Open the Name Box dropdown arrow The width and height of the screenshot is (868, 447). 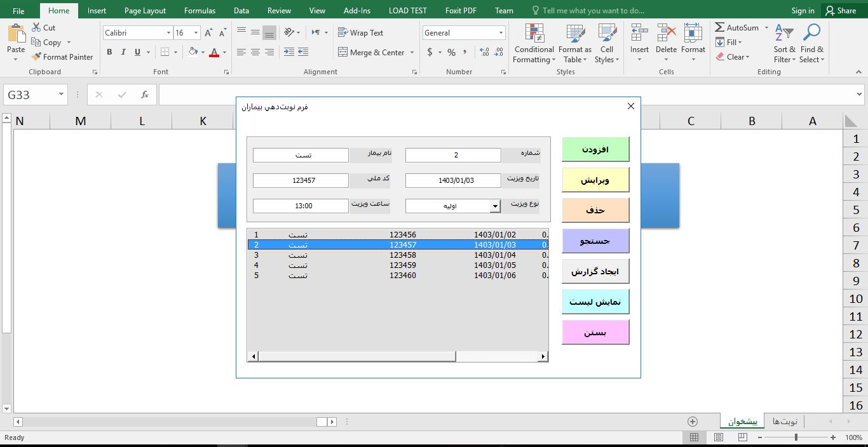[62, 95]
